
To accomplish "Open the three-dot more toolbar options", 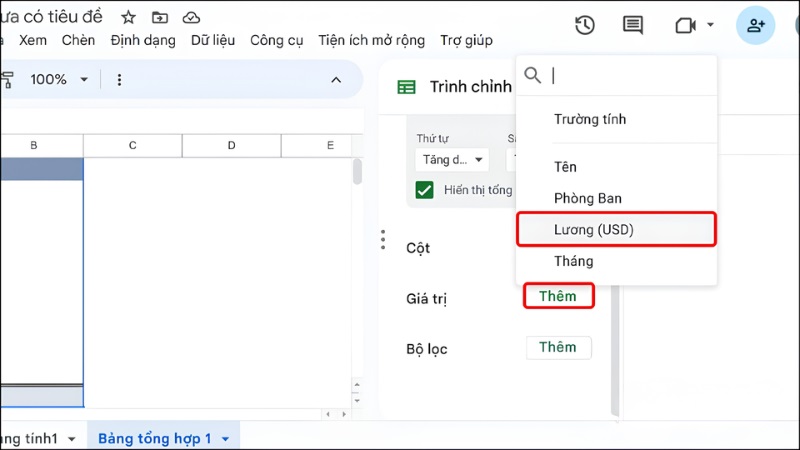I will (119, 80).
